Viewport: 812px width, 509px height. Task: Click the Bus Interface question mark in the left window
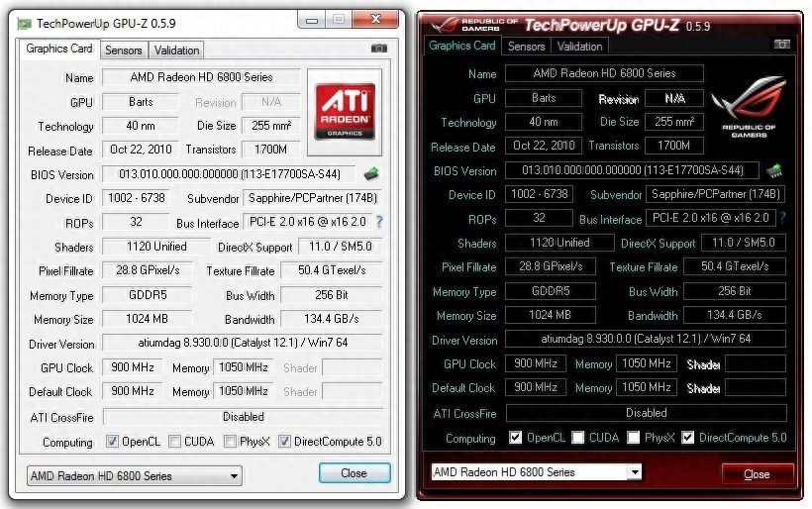[x=379, y=222]
